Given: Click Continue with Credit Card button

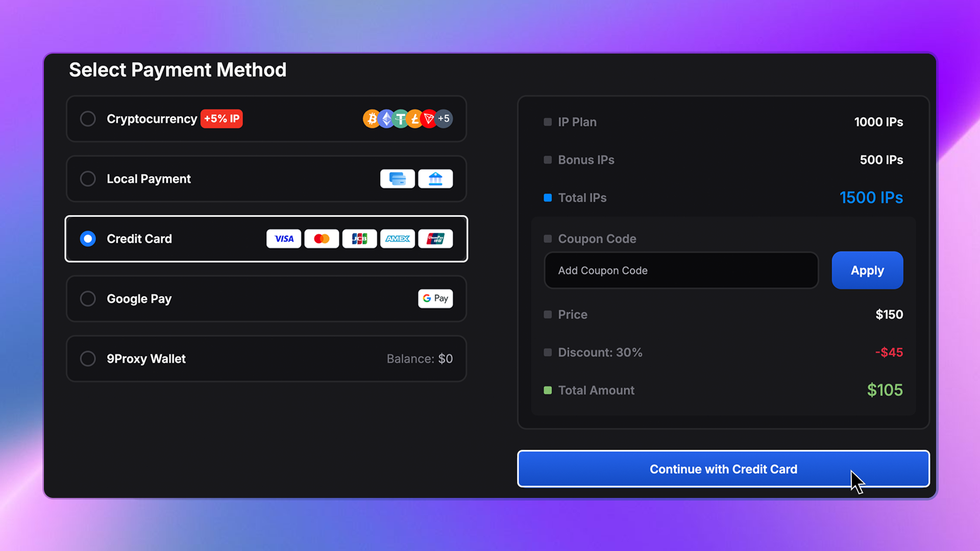Looking at the screenshot, I should pyautogui.click(x=723, y=469).
